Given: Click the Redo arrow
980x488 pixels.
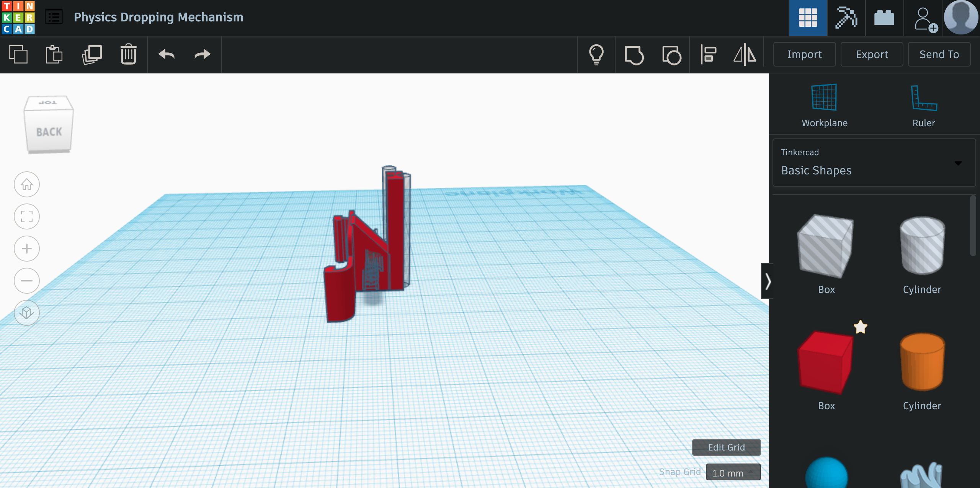Looking at the screenshot, I should click(x=202, y=54).
